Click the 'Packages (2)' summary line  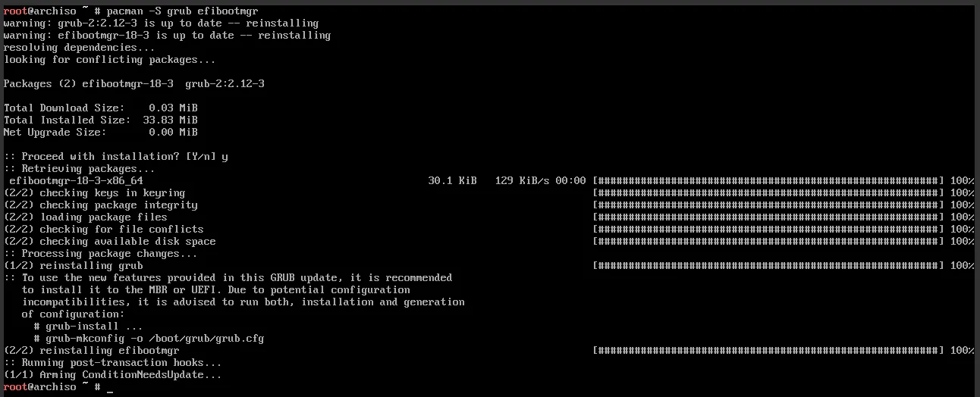[133, 84]
